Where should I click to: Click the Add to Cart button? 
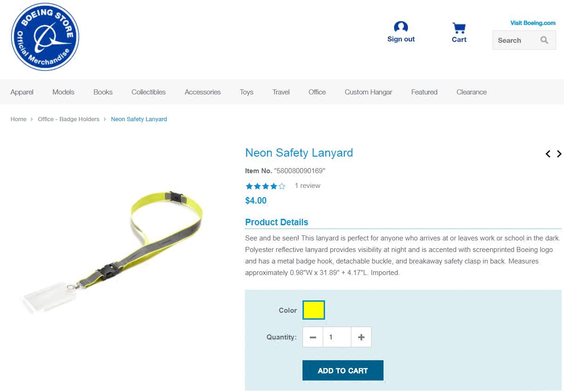(343, 370)
